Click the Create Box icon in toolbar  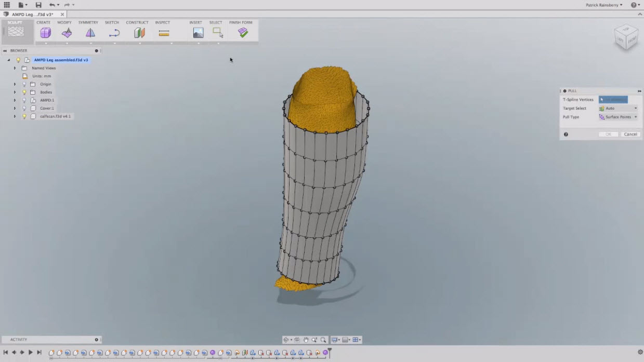(x=45, y=33)
